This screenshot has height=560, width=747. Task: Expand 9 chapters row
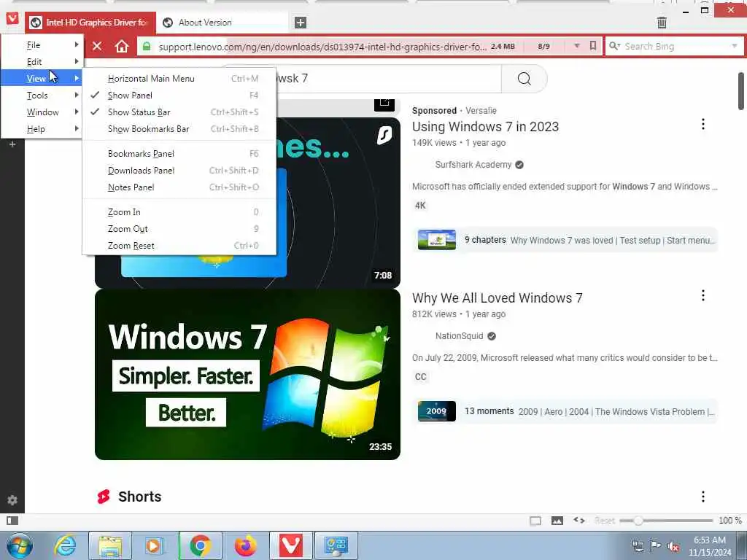point(565,240)
